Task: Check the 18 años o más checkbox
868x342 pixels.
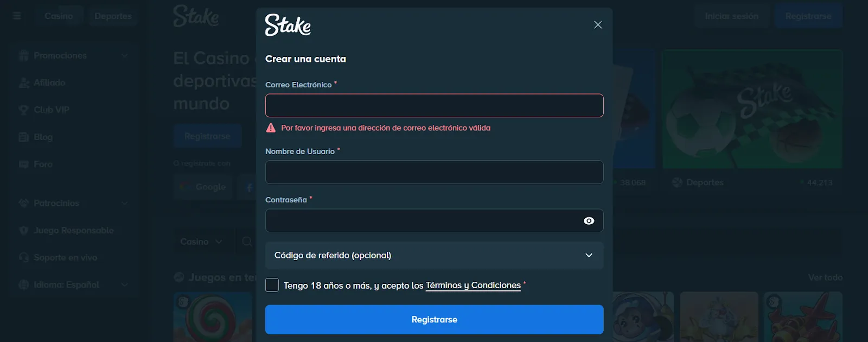Action: point(272,284)
